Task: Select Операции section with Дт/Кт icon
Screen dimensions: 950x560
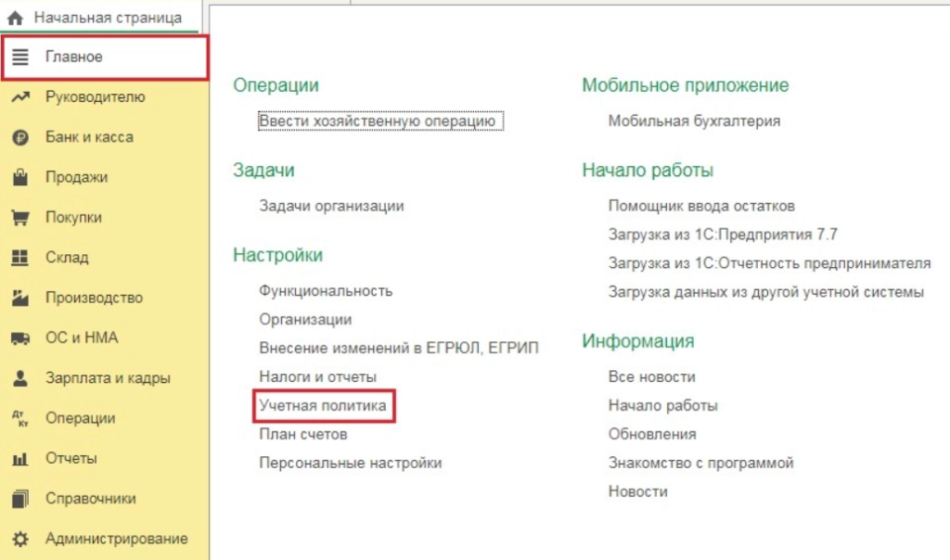Action: click(80, 418)
